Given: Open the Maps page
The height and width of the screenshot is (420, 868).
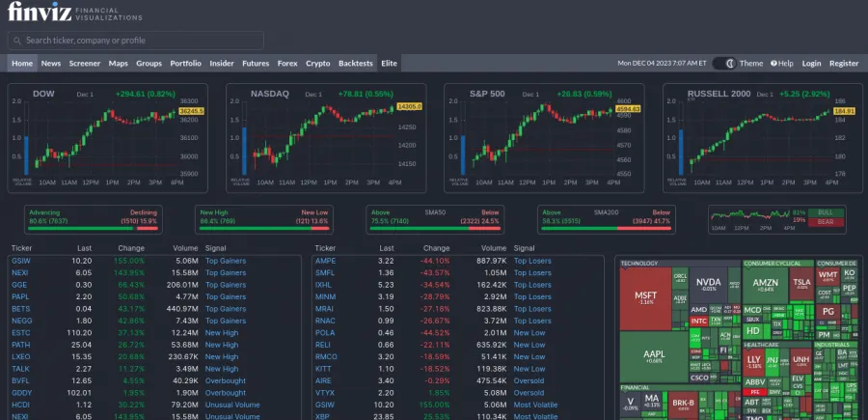Looking at the screenshot, I should (118, 63).
